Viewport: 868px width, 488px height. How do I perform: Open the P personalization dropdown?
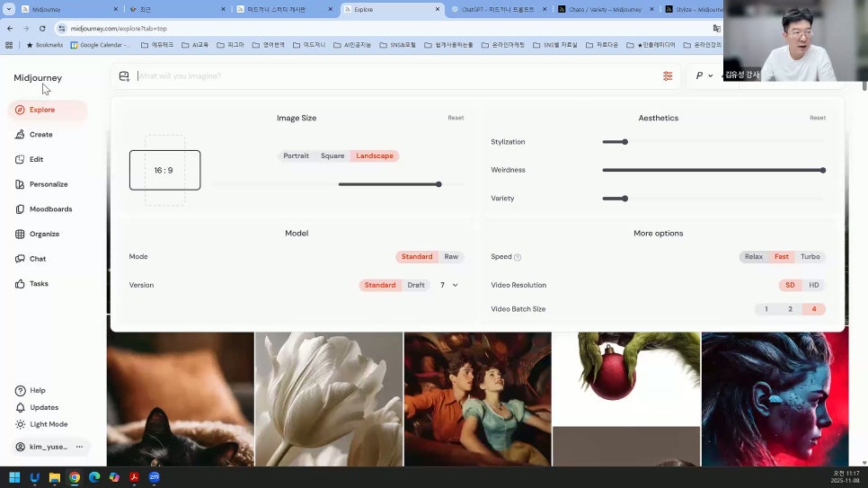click(704, 75)
